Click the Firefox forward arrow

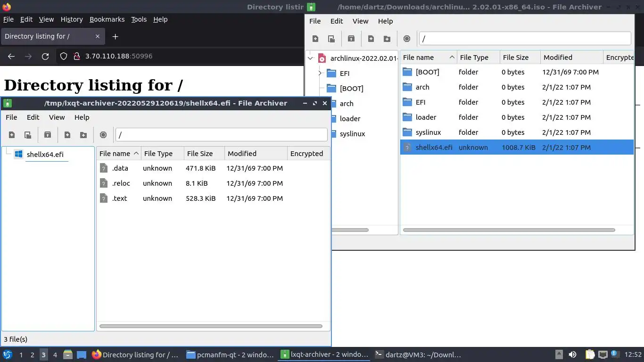(28, 56)
